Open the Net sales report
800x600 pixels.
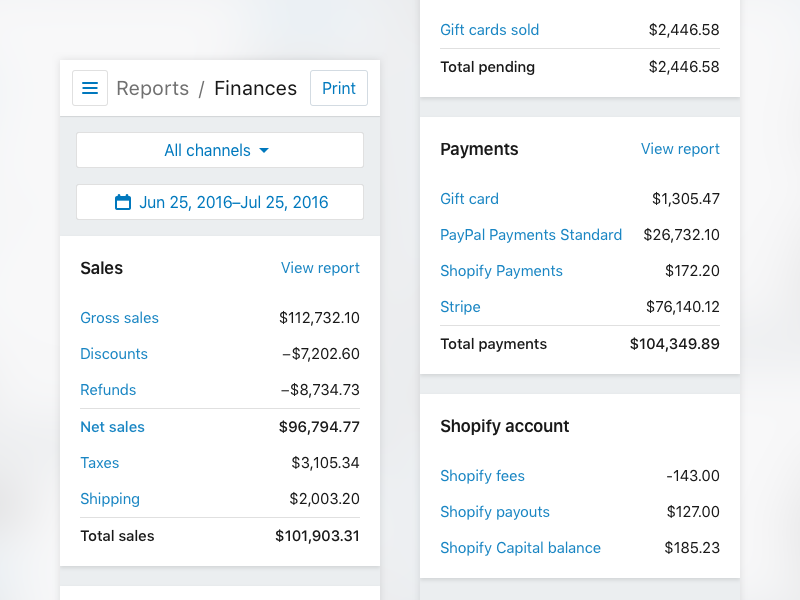pyautogui.click(x=112, y=427)
